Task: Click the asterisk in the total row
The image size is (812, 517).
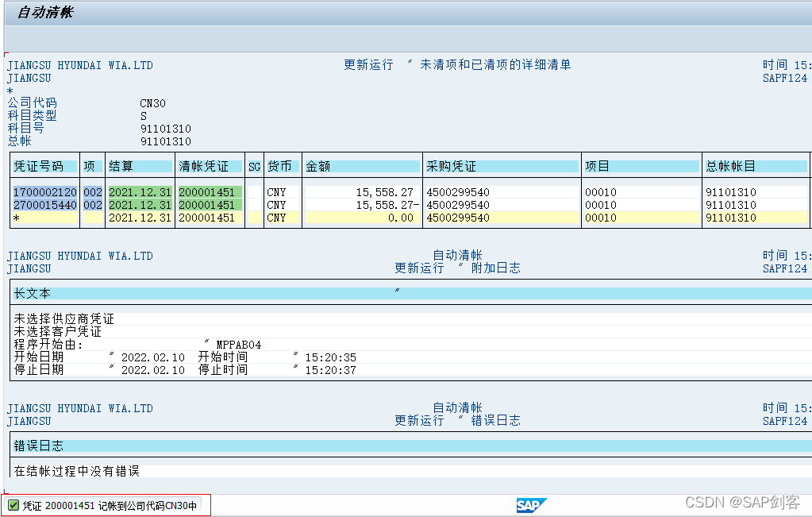Action: (x=17, y=218)
